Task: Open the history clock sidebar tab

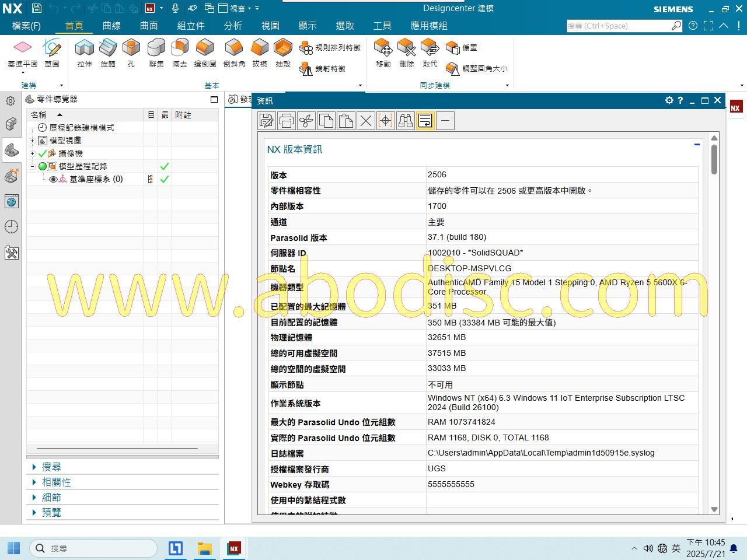Action: pos(11,227)
